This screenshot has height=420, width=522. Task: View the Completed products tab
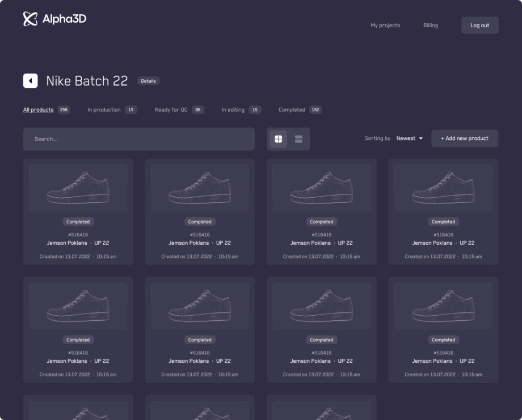pos(292,110)
